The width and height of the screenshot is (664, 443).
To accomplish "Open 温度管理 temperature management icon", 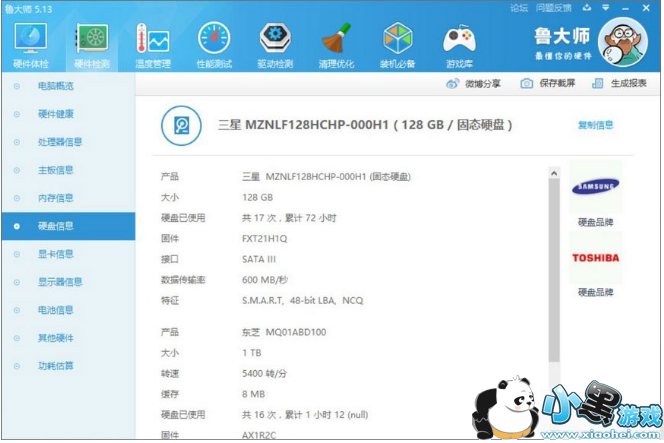I will pos(153,38).
